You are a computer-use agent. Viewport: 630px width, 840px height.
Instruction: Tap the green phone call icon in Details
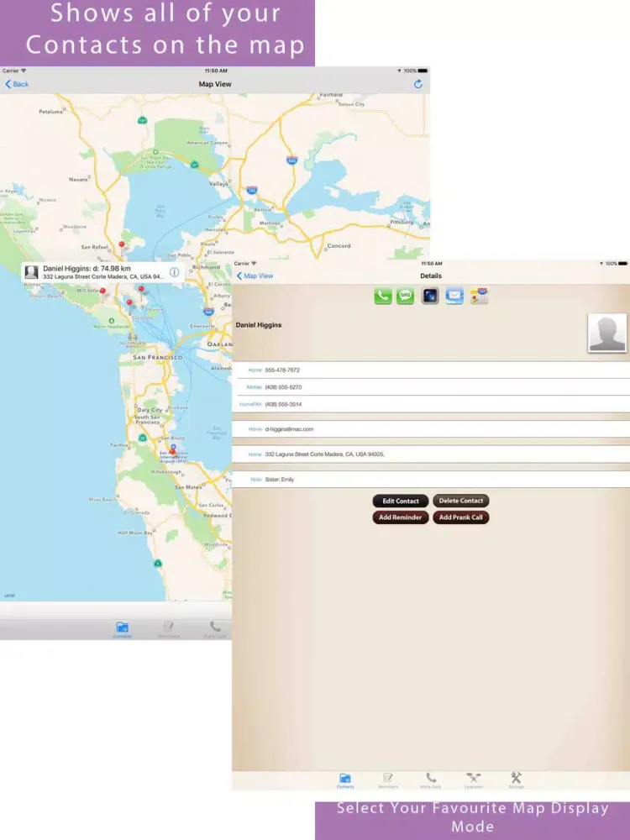pos(382,296)
